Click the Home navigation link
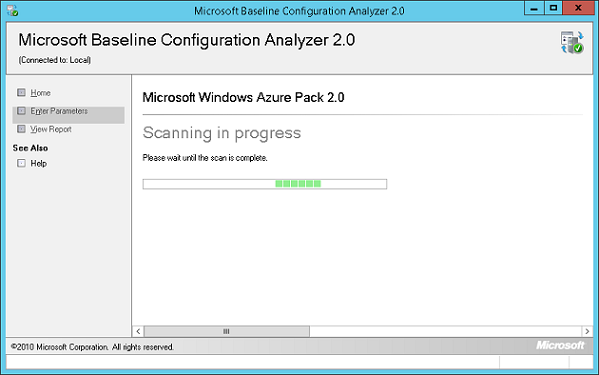599x375 pixels. click(x=40, y=93)
